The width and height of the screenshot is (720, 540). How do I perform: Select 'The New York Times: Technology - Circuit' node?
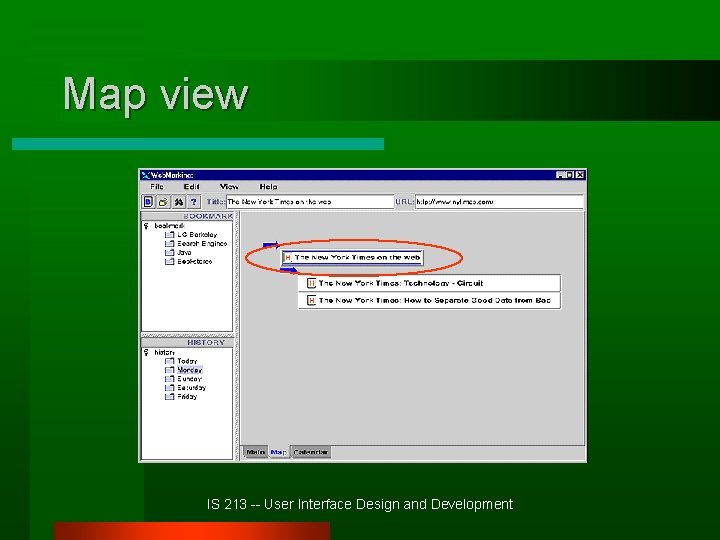429,283
